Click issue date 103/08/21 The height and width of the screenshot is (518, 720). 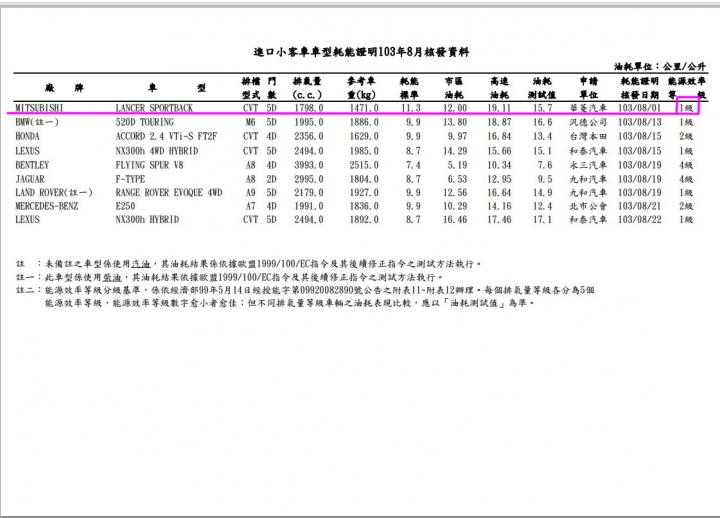tap(640, 207)
